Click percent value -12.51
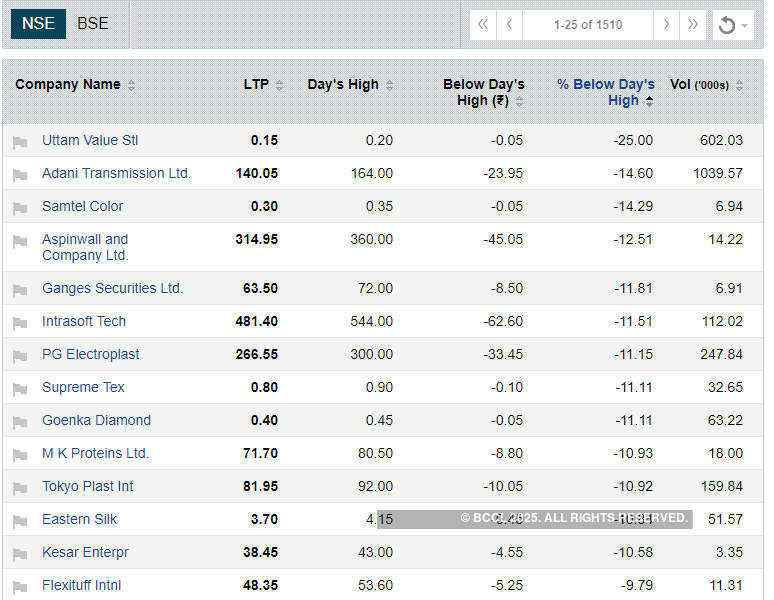This screenshot has width=774, height=600. pyautogui.click(x=633, y=239)
